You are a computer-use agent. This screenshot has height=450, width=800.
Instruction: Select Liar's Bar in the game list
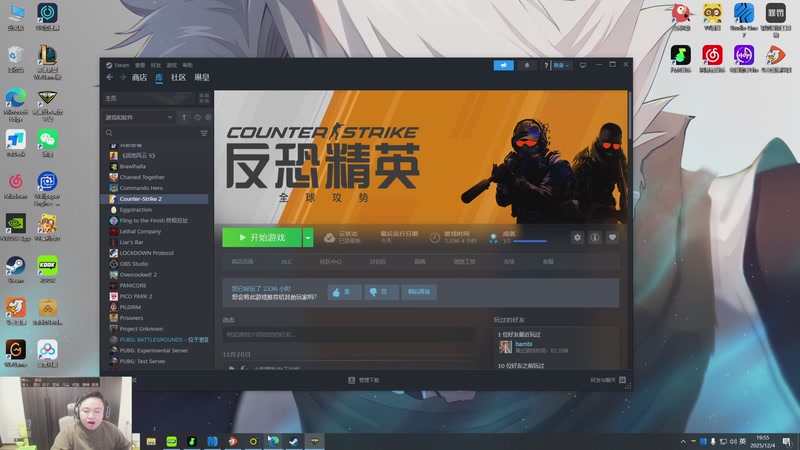(x=131, y=242)
